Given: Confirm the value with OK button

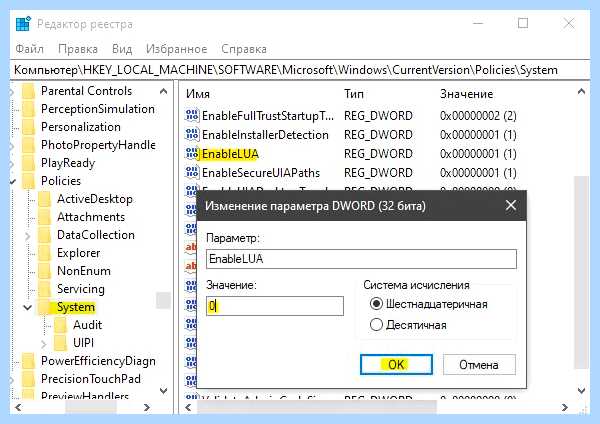Looking at the screenshot, I should 396,364.
